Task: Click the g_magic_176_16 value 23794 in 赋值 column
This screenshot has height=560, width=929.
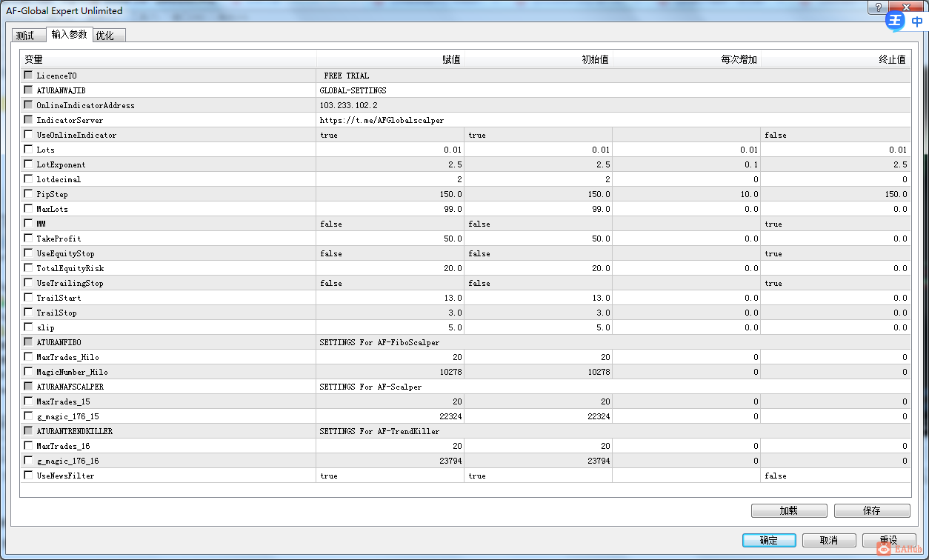Action: pos(450,461)
